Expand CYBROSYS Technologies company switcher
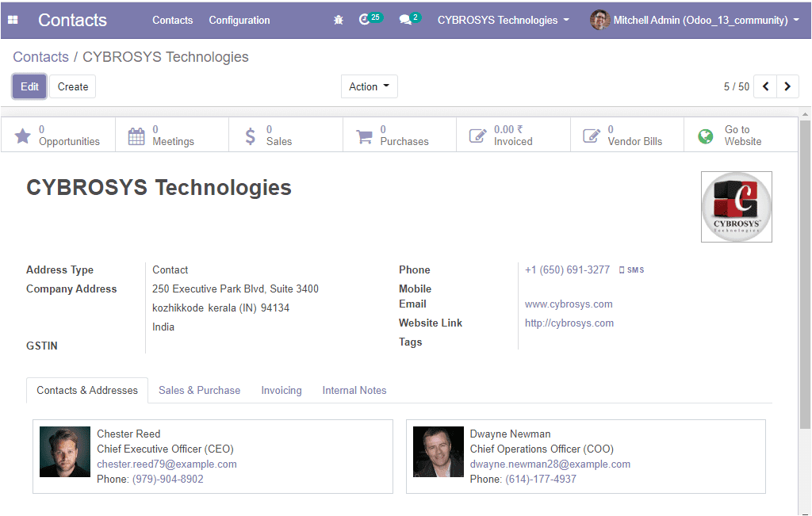 [x=503, y=20]
